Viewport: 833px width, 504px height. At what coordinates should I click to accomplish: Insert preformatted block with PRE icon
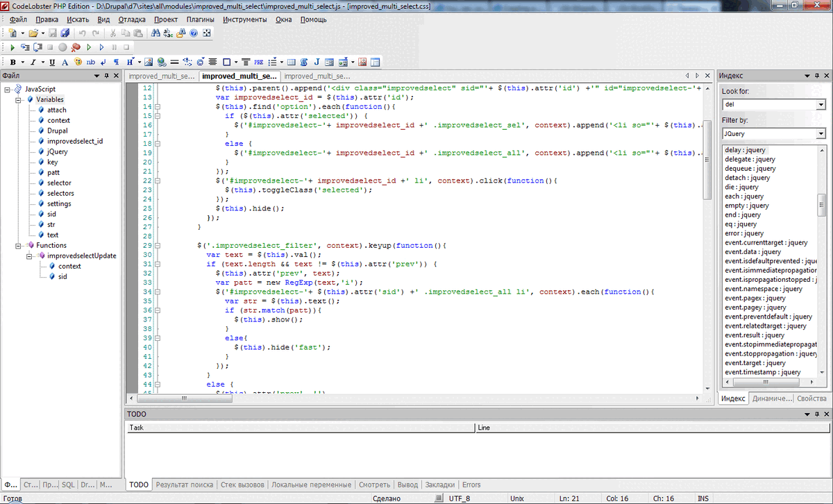(258, 62)
